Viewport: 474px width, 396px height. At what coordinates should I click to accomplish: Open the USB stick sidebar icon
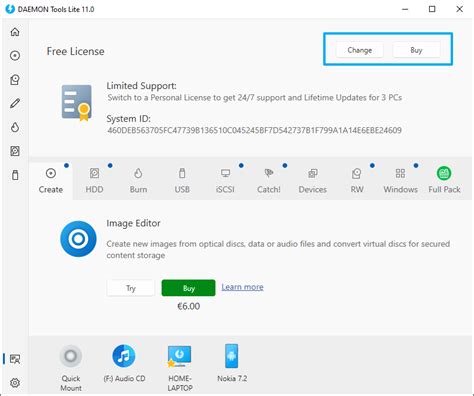15,175
